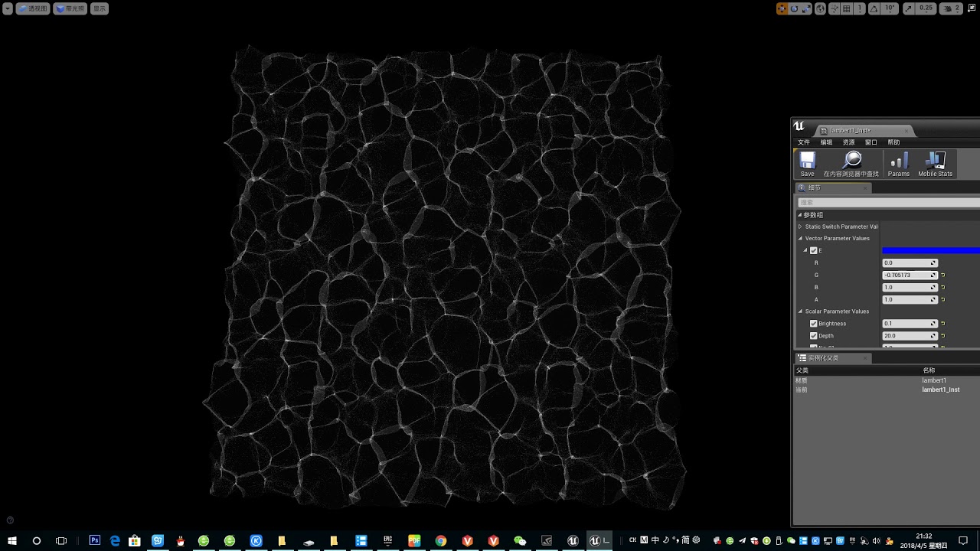Click the 搜索 search field in details
Viewport: 980px width, 551px height.
tap(888, 202)
